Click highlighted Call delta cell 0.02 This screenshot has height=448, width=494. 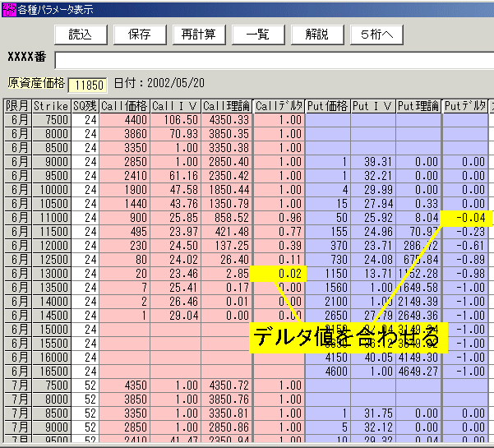pyautogui.click(x=278, y=274)
